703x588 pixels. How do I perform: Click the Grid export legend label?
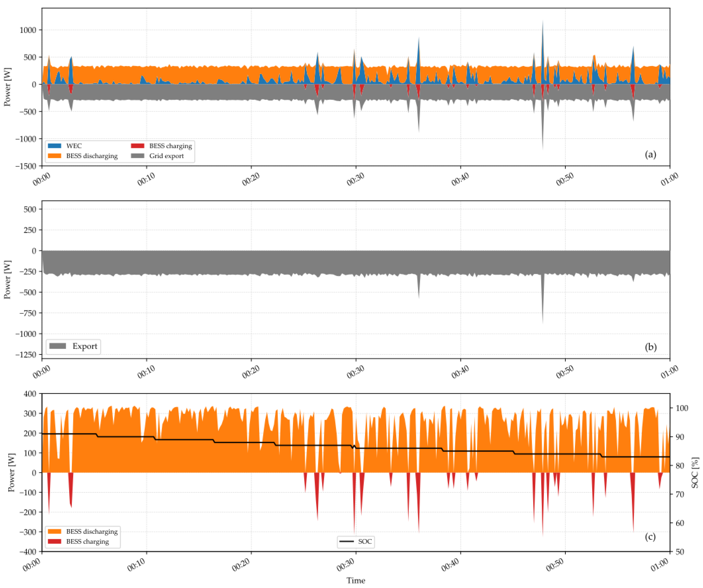coord(166,156)
